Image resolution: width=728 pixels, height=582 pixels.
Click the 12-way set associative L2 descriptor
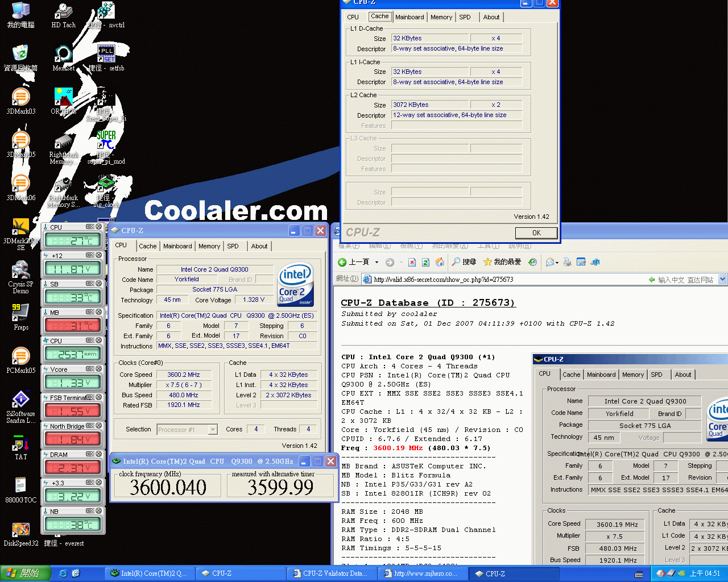point(457,115)
